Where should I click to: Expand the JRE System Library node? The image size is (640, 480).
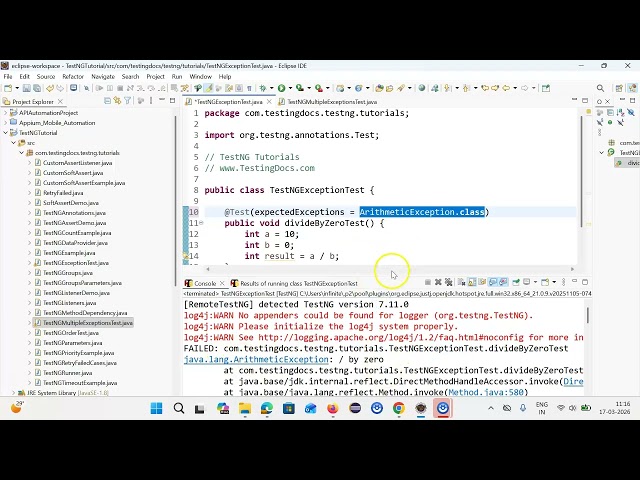[13, 393]
